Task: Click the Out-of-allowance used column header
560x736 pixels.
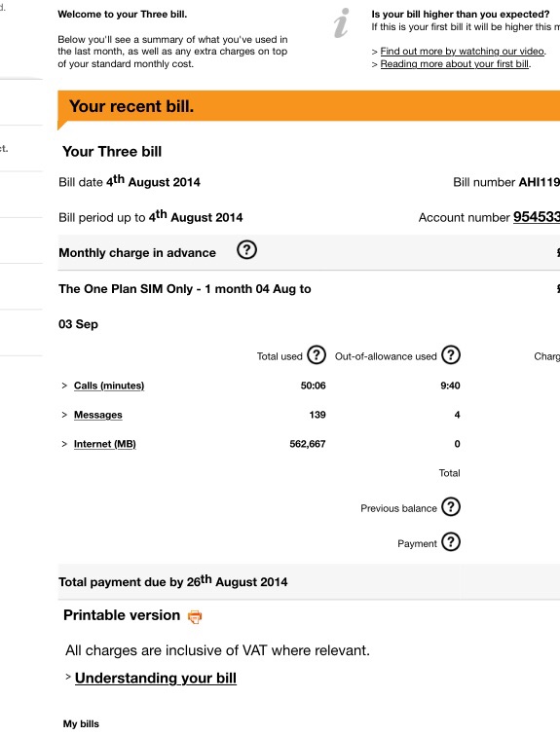Action: (386, 356)
